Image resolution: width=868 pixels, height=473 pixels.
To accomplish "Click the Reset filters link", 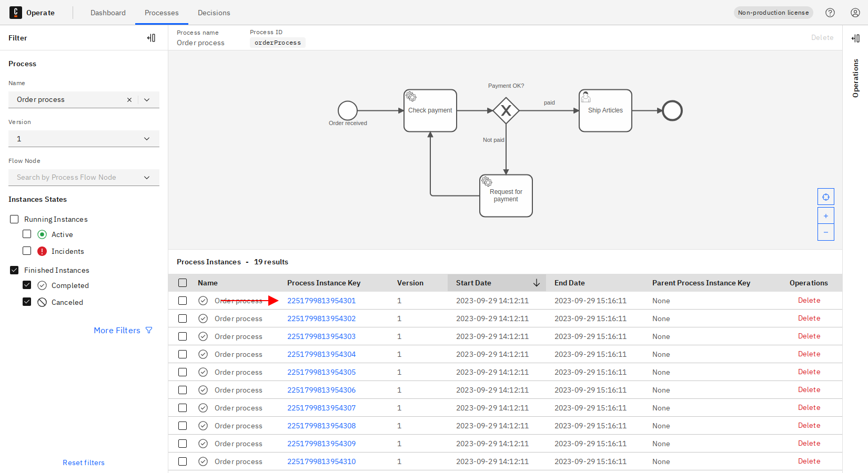I will (x=83, y=462).
